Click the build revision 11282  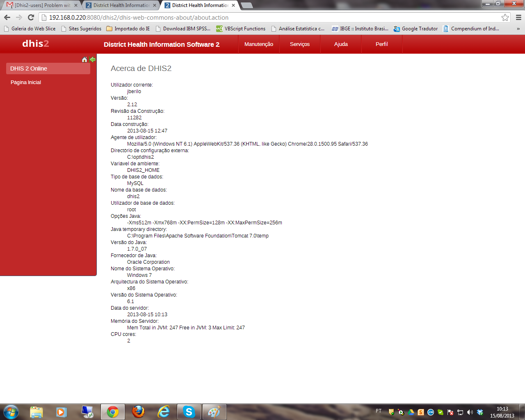pyautogui.click(x=134, y=118)
